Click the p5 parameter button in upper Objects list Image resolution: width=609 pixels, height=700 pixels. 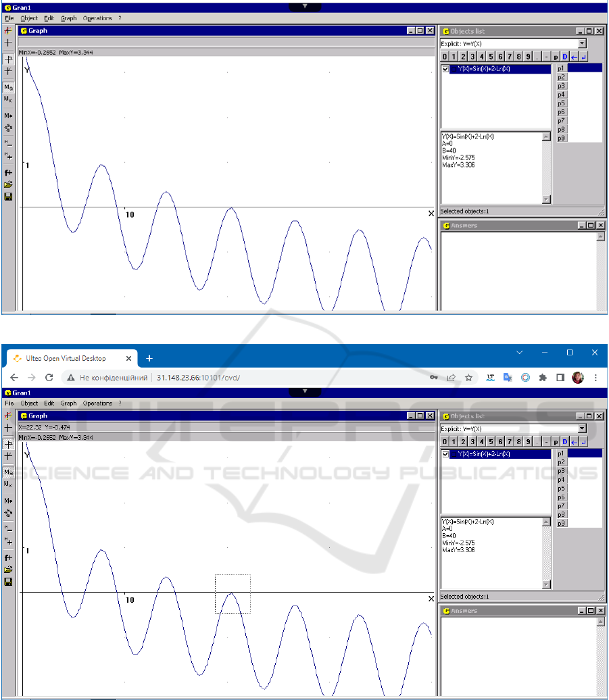pos(561,103)
